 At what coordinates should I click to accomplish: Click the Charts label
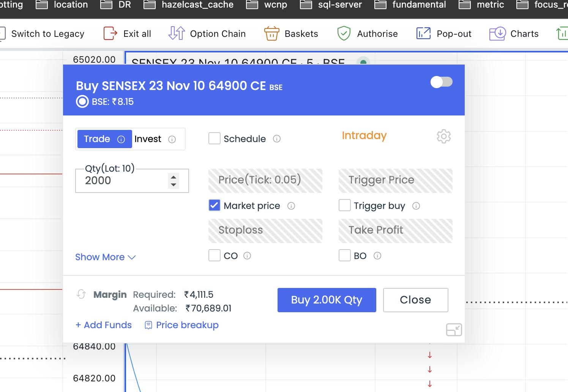524,34
